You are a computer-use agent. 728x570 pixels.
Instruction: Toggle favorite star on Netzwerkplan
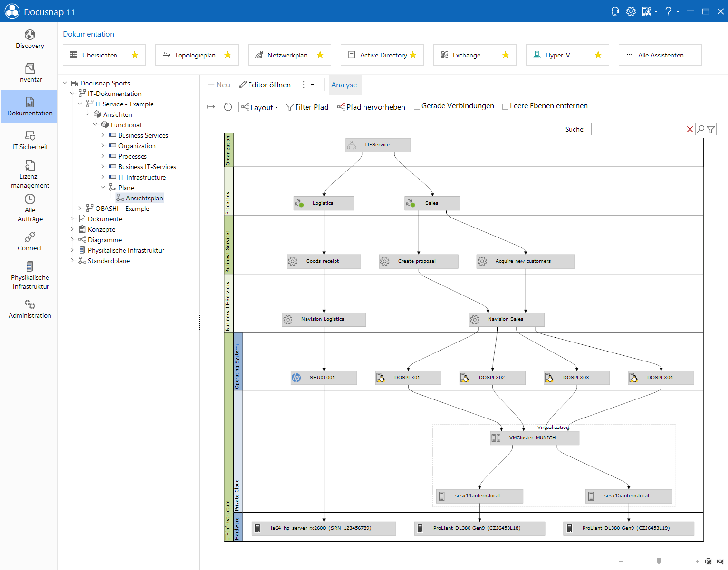coord(320,55)
